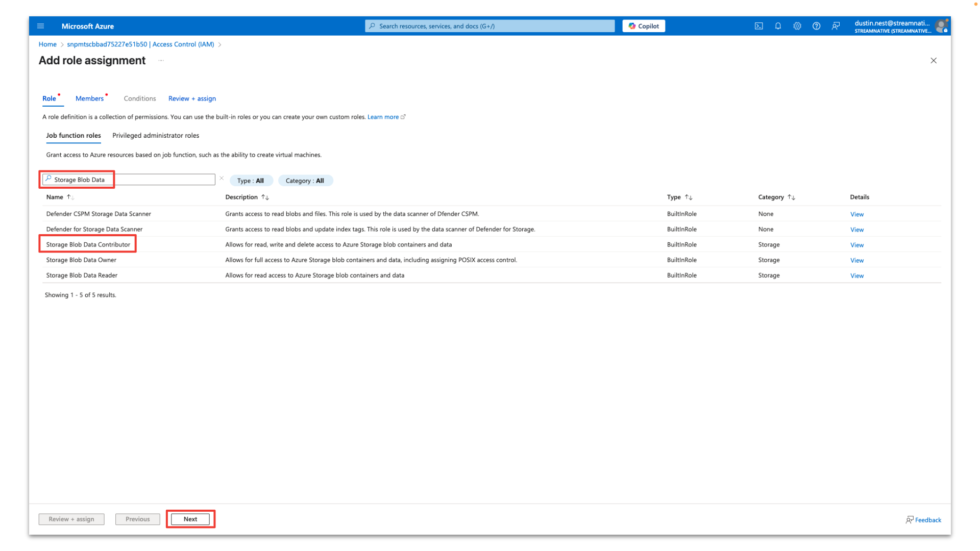Open Privileged administrator roles tab
Viewport: 980px width, 551px height.
[x=156, y=135]
